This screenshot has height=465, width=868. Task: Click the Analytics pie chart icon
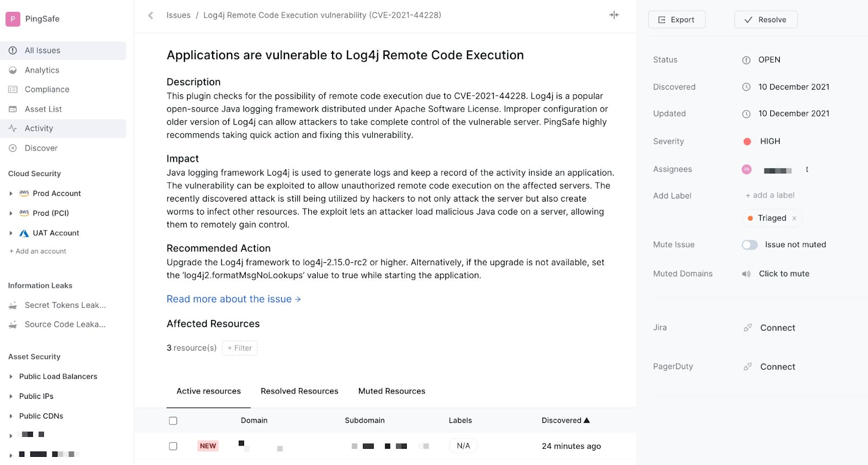point(13,70)
